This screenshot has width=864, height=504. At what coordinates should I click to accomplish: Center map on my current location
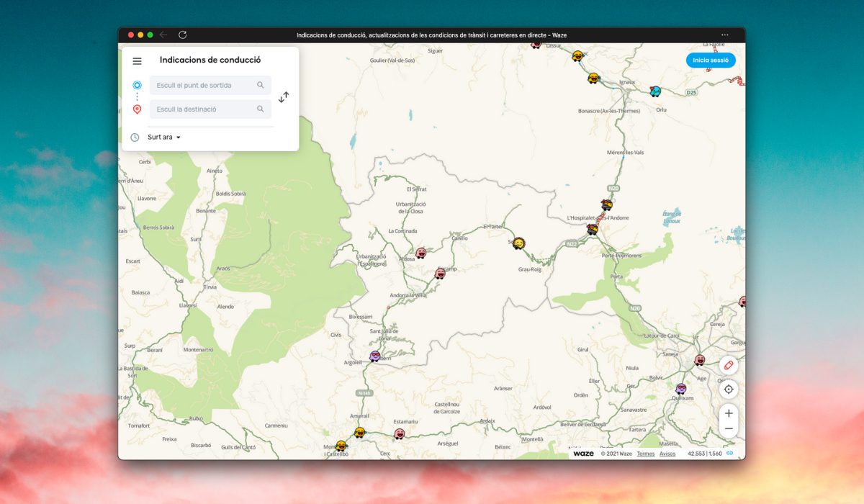pos(729,390)
